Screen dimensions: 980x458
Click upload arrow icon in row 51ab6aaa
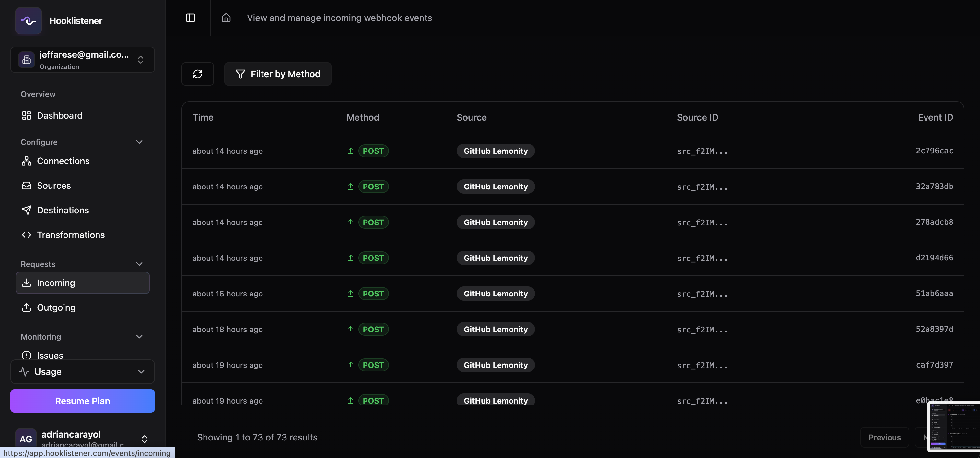[x=350, y=294]
